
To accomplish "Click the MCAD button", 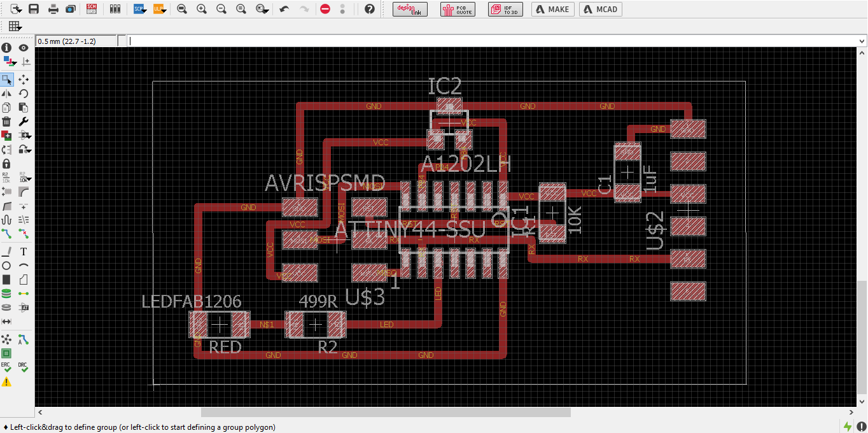I will (601, 9).
